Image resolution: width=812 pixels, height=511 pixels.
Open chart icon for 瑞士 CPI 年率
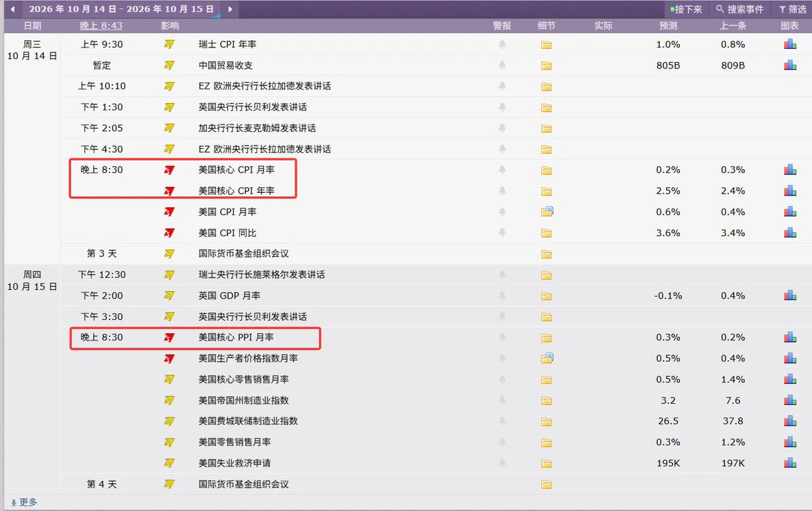(x=790, y=45)
